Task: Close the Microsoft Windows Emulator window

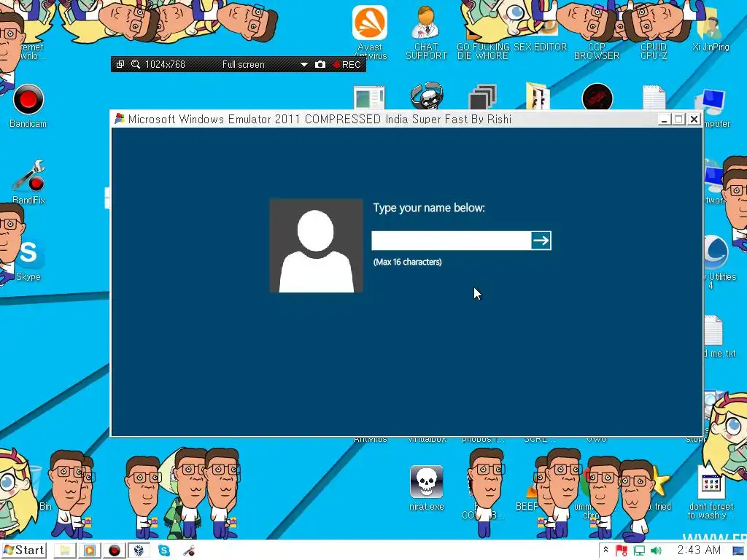Action: (694, 119)
